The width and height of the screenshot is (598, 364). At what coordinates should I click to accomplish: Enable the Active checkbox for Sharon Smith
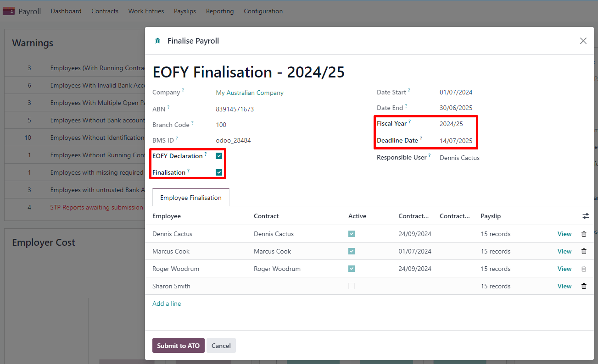pos(352,286)
